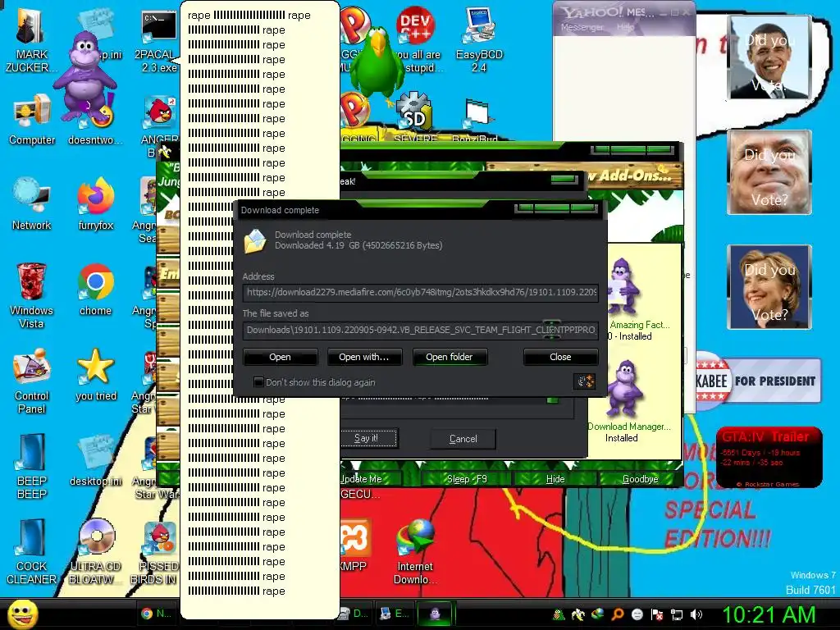This screenshot has width=840, height=630.
Task: Click the McCain Did you Vote gadget
Action: click(x=769, y=172)
